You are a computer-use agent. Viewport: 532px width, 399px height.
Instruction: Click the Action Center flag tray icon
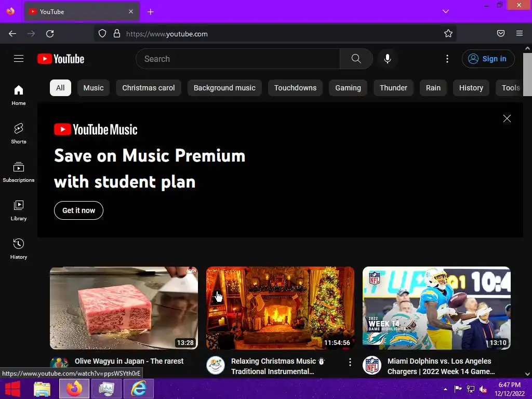pos(458,389)
